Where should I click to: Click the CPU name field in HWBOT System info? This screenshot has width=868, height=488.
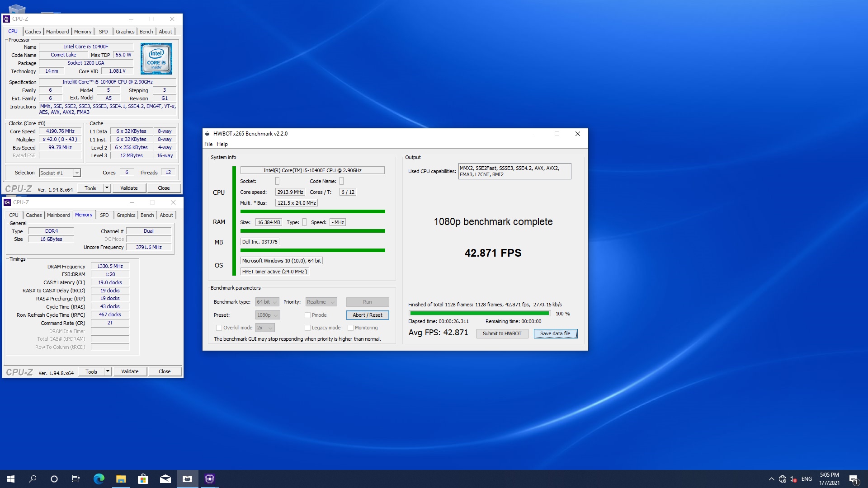tap(312, 170)
